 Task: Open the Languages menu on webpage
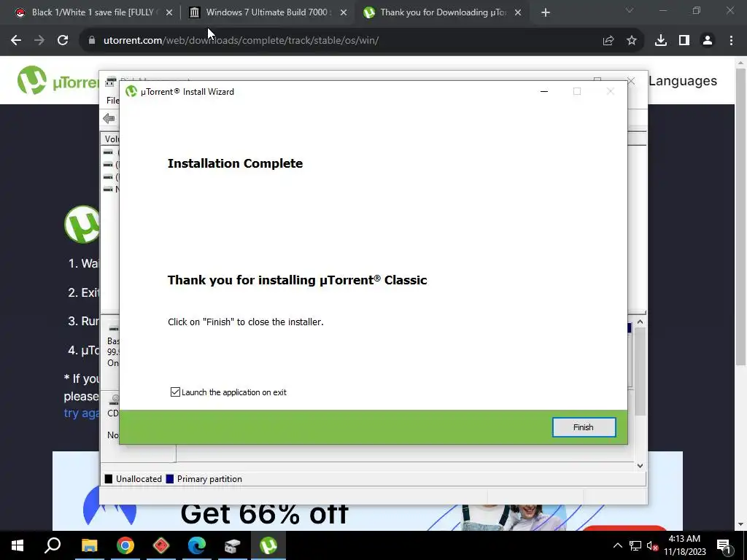click(683, 81)
